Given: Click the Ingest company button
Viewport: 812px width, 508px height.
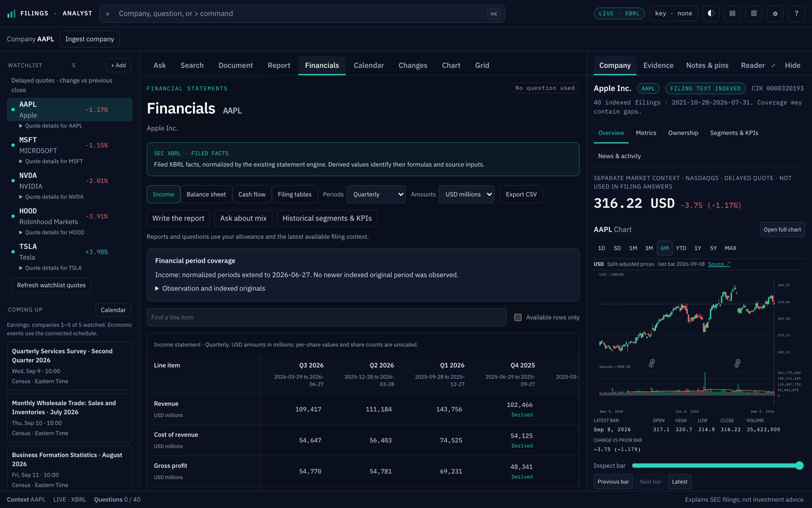Looking at the screenshot, I should pyautogui.click(x=90, y=39).
